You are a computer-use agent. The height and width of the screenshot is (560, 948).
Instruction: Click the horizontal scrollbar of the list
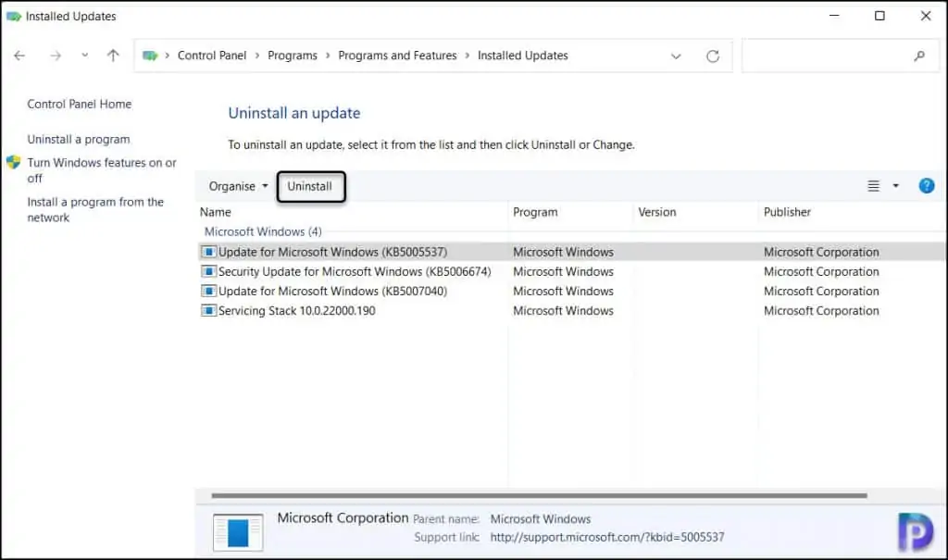539,495
